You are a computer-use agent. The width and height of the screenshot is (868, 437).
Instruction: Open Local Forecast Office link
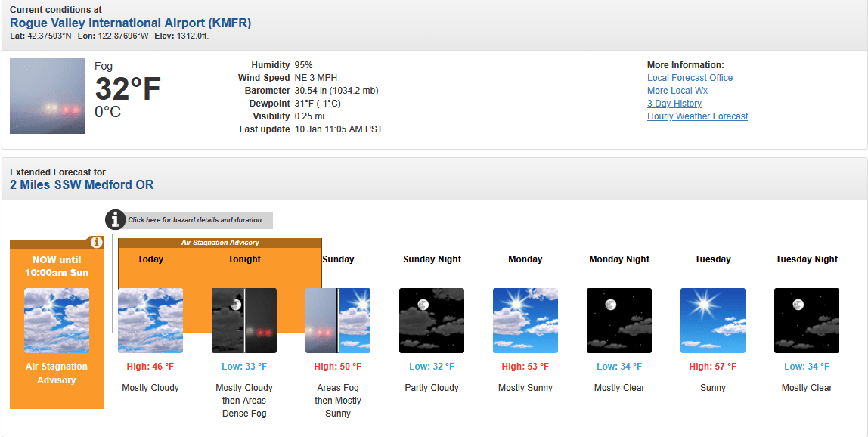pyautogui.click(x=690, y=78)
